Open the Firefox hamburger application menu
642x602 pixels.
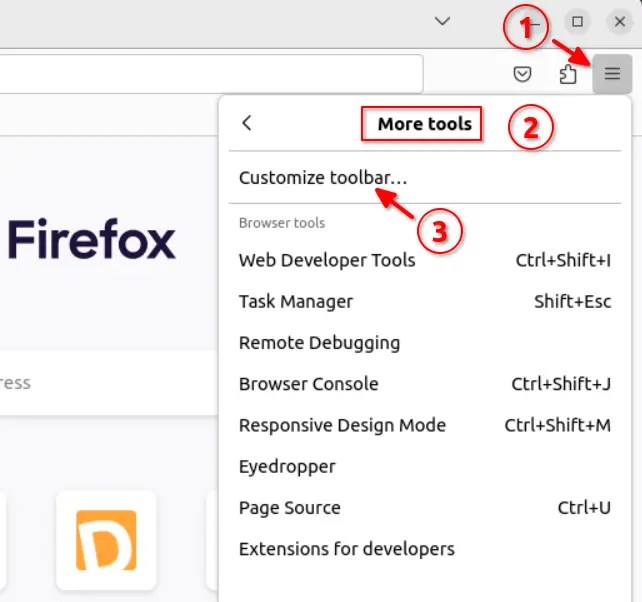(x=612, y=74)
